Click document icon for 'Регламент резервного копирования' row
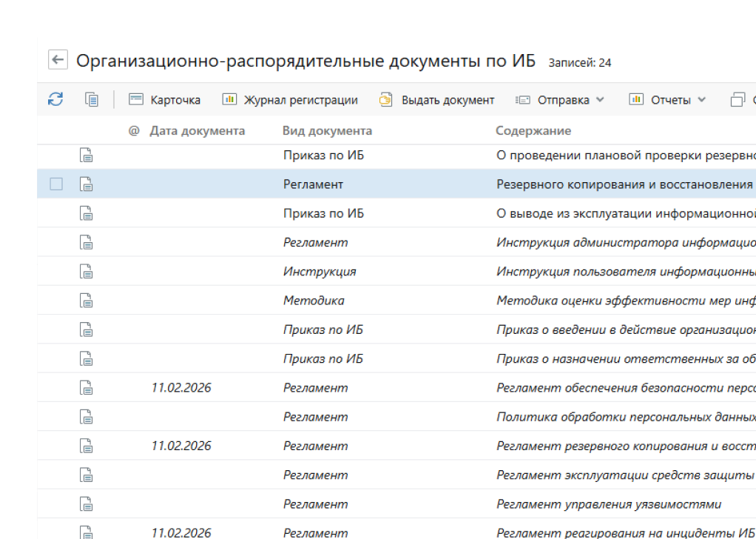The height and width of the screenshot is (539, 756). click(86, 446)
